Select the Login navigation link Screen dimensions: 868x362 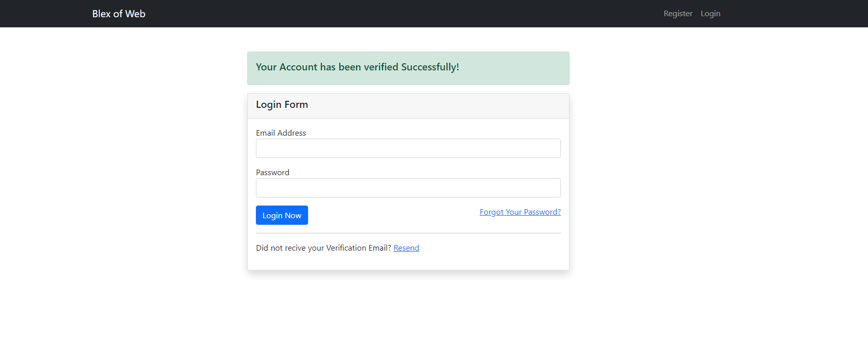710,13
